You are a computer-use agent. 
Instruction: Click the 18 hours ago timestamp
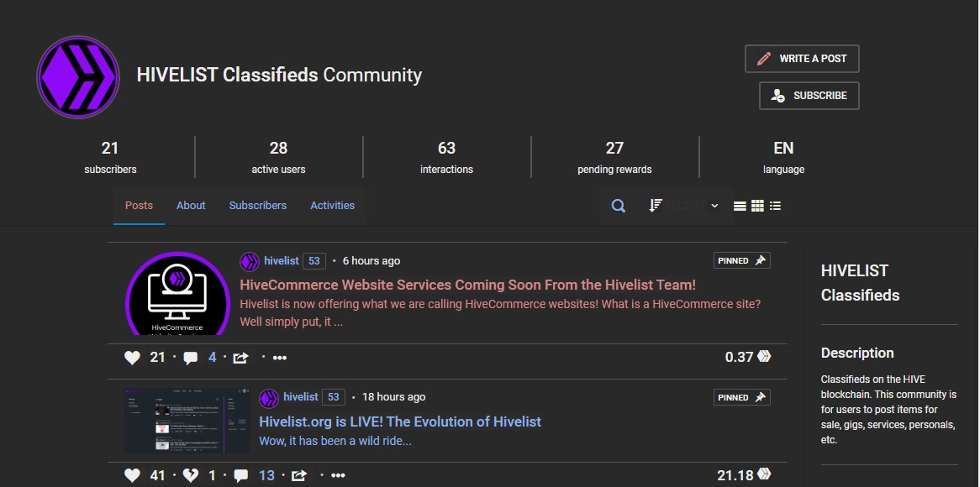pos(393,397)
